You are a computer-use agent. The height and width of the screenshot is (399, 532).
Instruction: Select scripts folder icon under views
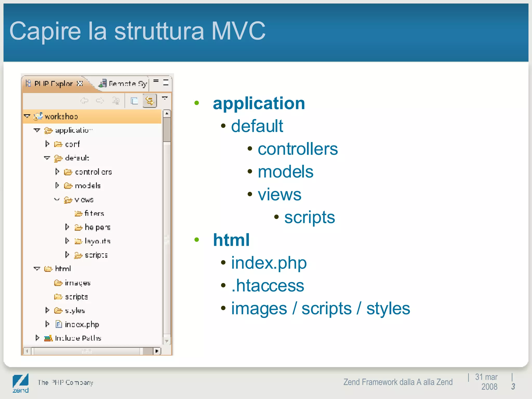78,255
